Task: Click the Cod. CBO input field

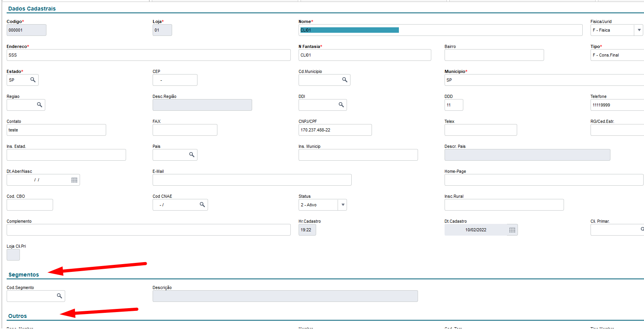Action: 30,205
